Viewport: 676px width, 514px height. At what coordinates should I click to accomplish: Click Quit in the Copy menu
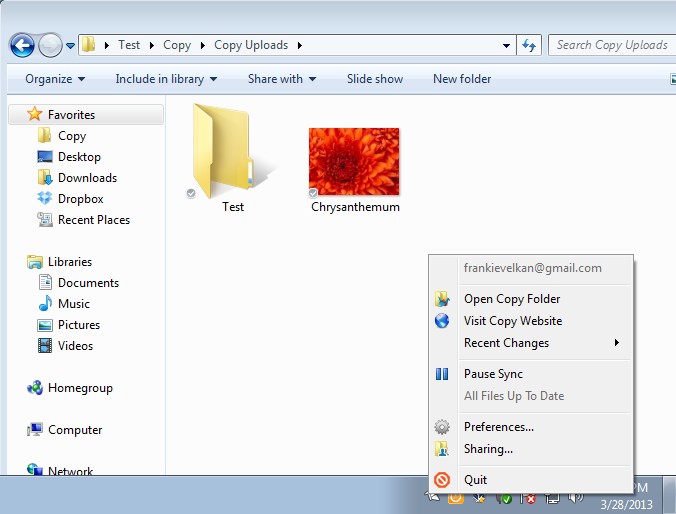pos(475,480)
